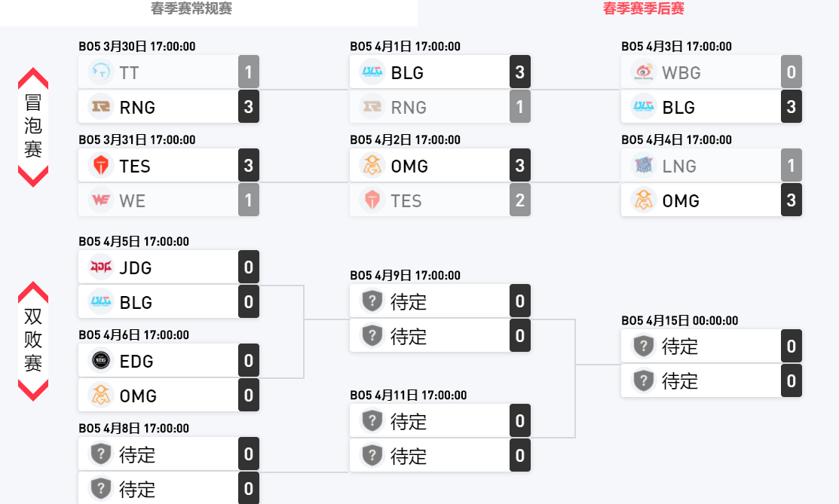Click the JDG team logo
The image size is (839, 504).
100,267
